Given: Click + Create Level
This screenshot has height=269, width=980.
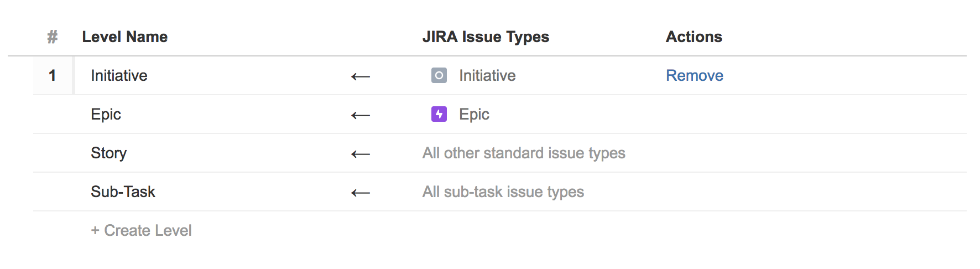Looking at the screenshot, I should [x=141, y=230].
